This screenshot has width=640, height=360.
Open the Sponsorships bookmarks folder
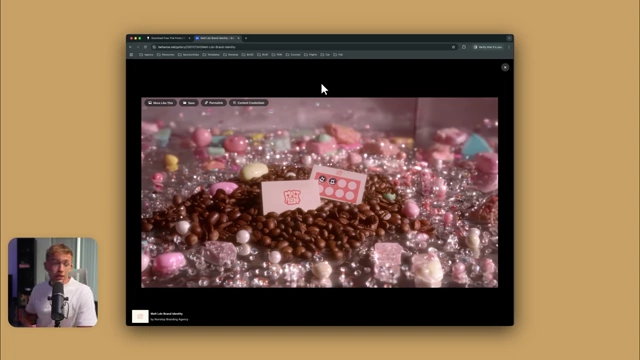pos(189,54)
